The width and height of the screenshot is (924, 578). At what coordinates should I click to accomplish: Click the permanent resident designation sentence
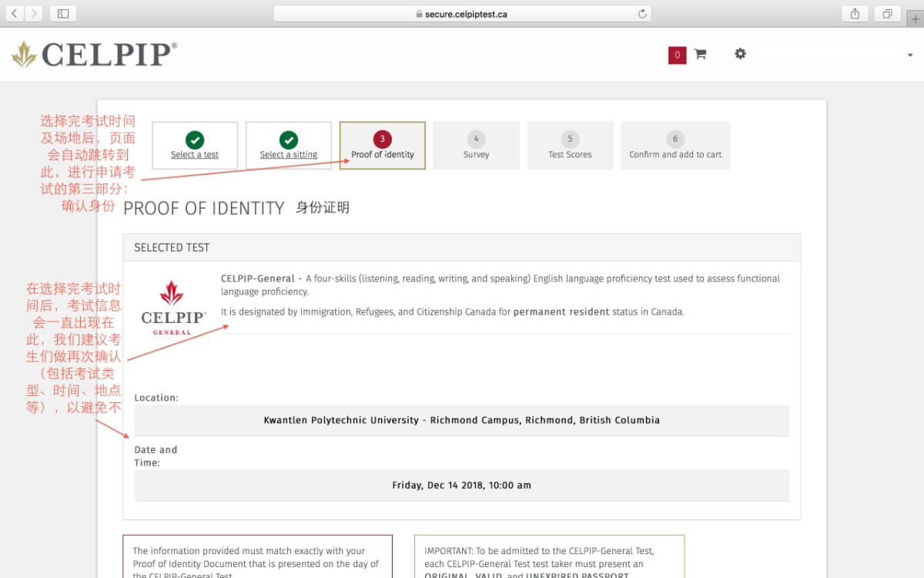click(x=453, y=312)
